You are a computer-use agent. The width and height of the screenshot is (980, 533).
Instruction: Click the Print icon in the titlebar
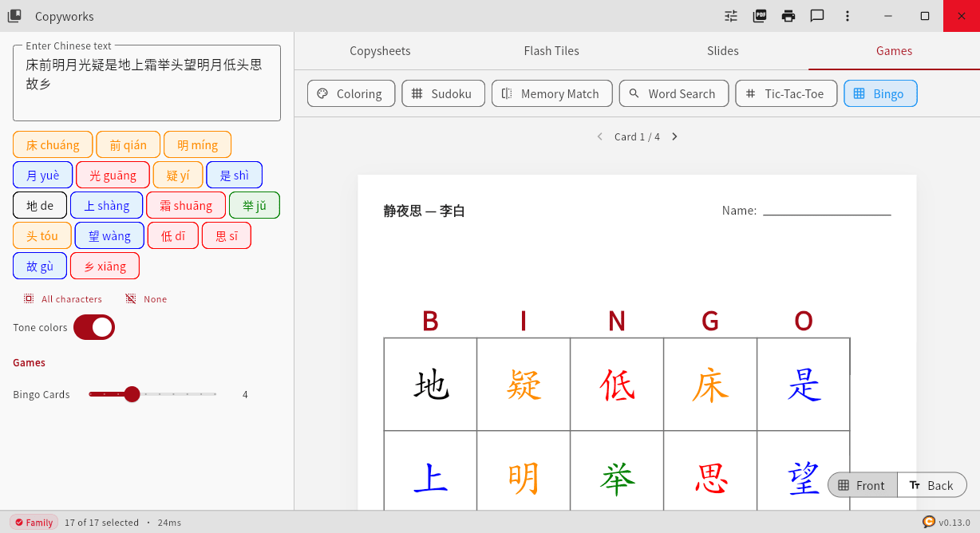pyautogui.click(x=788, y=16)
